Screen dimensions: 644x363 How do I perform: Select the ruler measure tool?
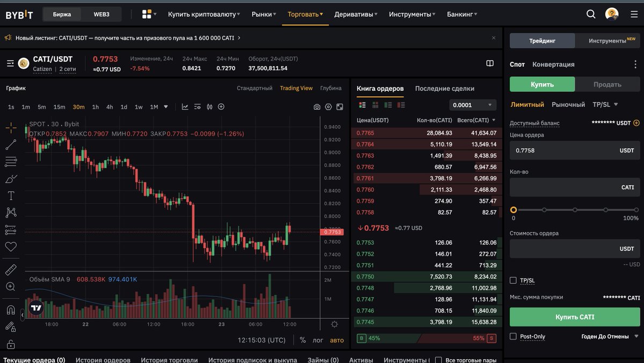(11, 270)
